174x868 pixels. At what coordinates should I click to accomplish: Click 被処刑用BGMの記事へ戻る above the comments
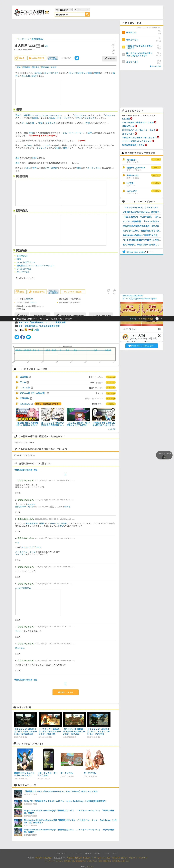(26, 470)
